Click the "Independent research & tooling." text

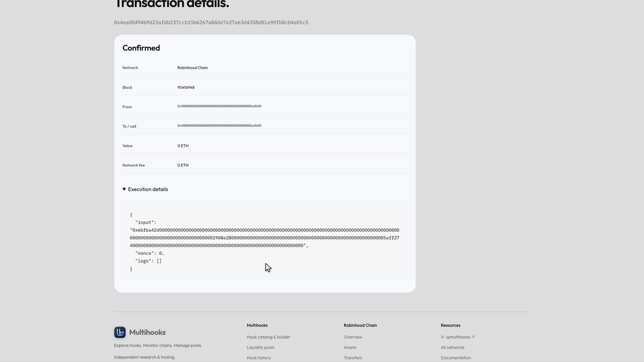pos(144,357)
